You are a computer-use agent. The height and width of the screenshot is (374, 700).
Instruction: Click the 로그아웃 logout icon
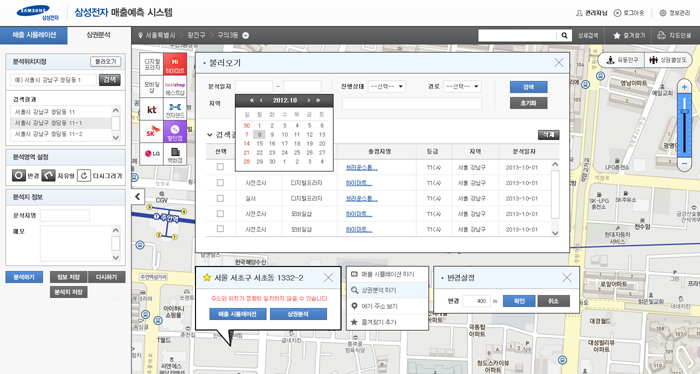[617, 13]
